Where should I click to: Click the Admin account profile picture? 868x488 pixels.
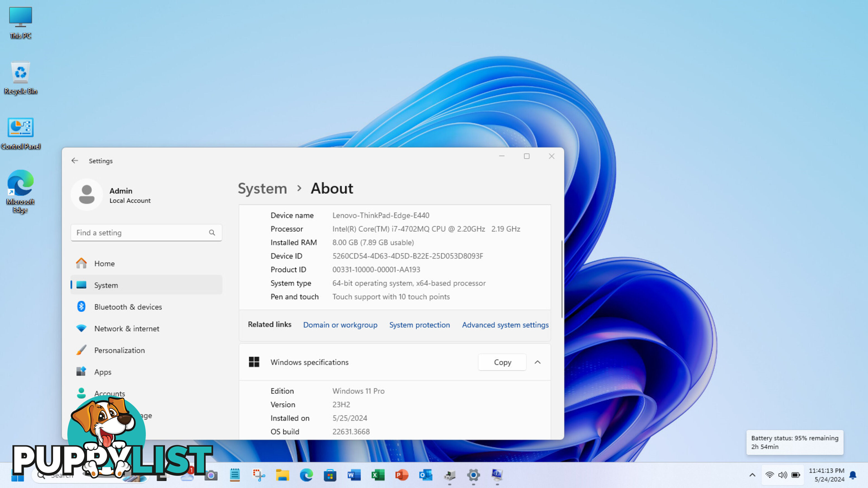click(x=87, y=195)
